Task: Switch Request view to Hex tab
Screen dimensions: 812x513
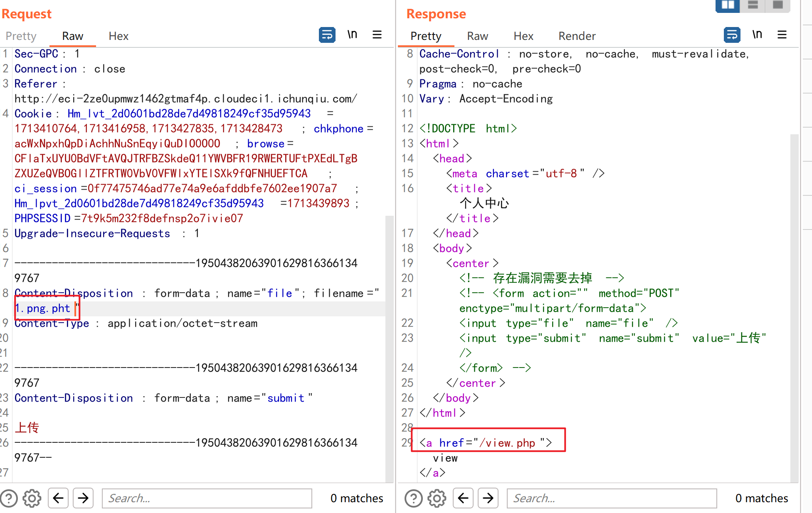Action: (x=118, y=36)
